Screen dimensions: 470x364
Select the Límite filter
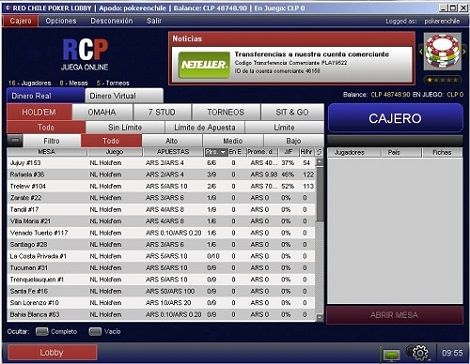point(284,127)
